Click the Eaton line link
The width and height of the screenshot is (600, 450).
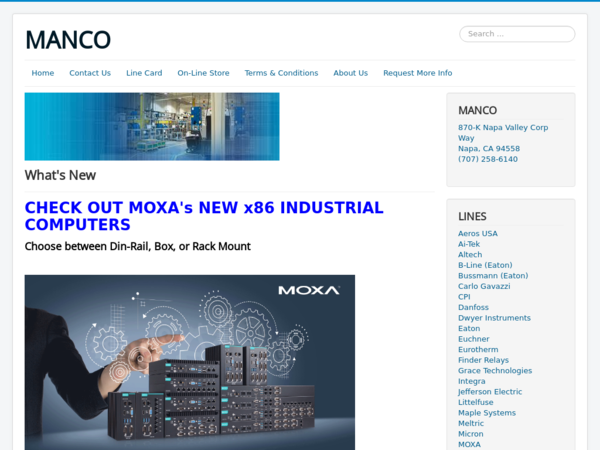469,328
